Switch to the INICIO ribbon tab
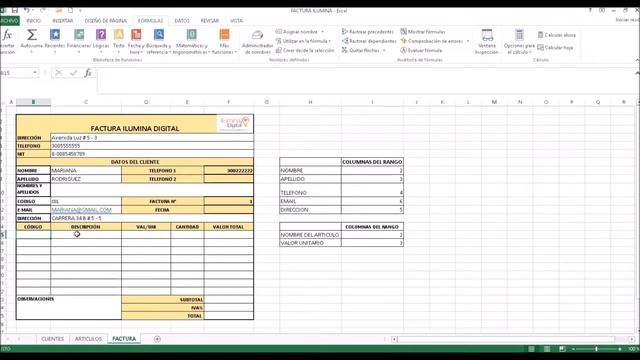Screen dimensions: 640x360 (x=33, y=20)
